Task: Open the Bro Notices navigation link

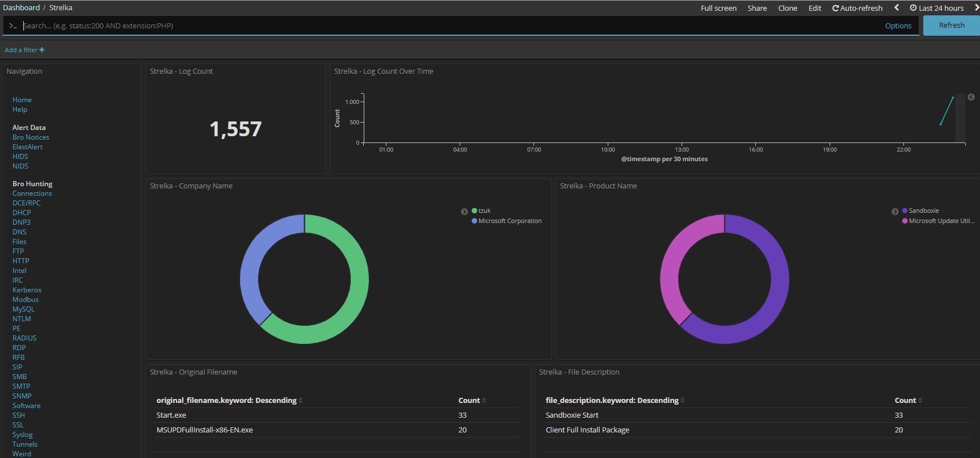Action: 31,137
